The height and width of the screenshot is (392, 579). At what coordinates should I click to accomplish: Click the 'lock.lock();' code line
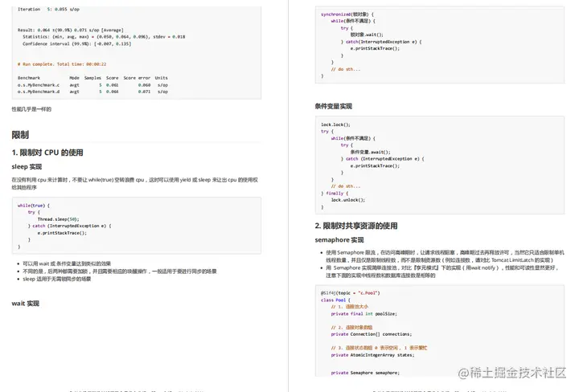click(335, 125)
